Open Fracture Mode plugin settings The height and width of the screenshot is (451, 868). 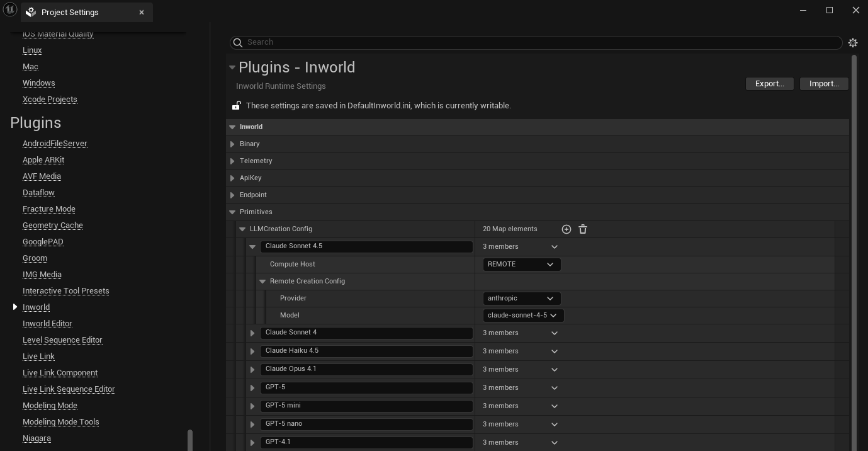(48, 208)
